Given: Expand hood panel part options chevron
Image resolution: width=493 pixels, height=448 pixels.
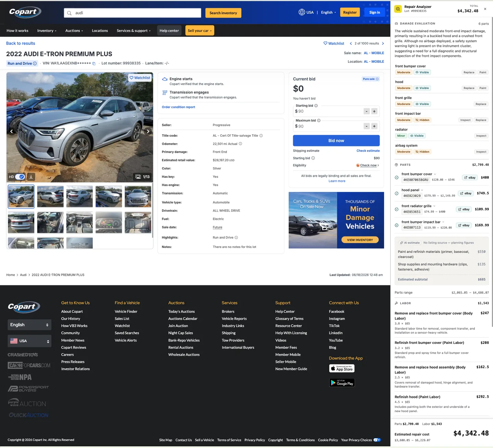Looking at the screenshot, I should click(x=422, y=190).
